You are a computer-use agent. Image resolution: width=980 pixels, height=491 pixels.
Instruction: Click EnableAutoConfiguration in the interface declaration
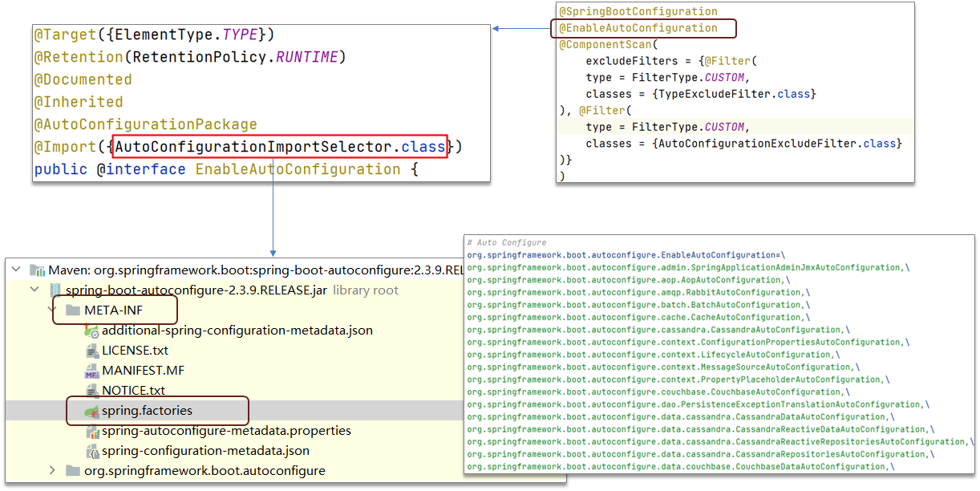pyautogui.click(x=298, y=169)
